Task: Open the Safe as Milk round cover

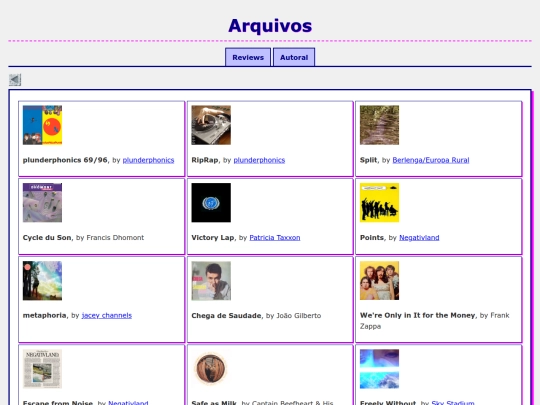Action: pyautogui.click(x=211, y=368)
